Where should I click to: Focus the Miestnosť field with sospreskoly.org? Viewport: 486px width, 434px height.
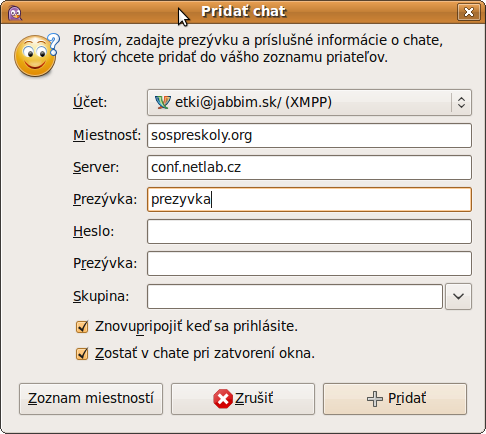[x=309, y=135]
